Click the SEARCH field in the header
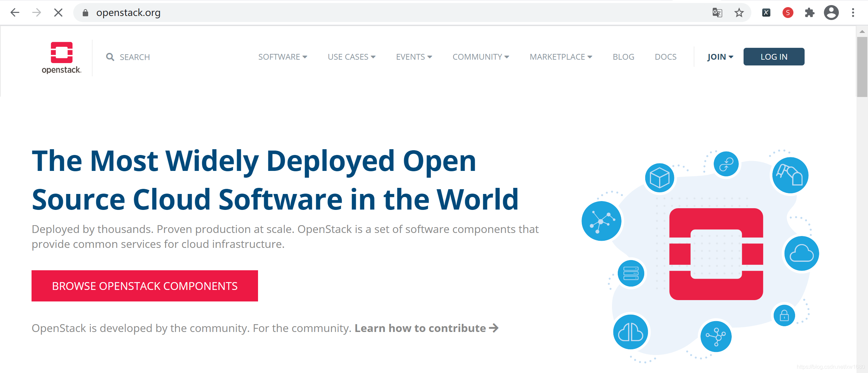The width and height of the screenshot is (868, 373). click(x=135, y=57)
